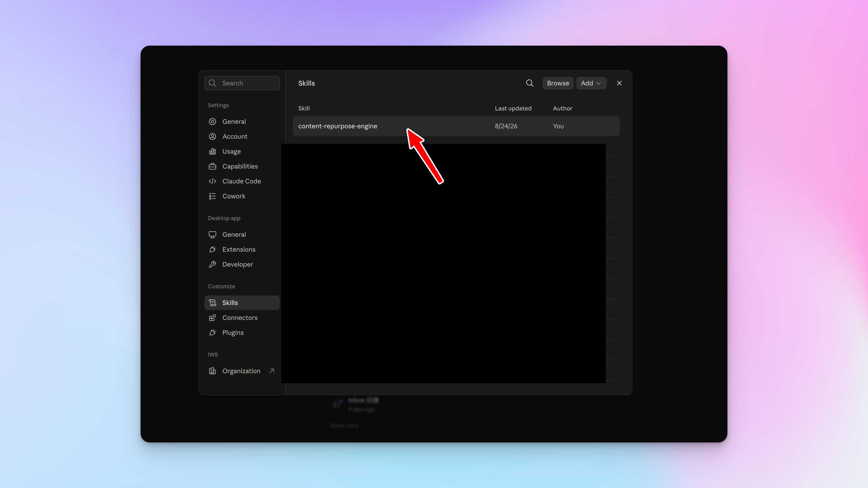Click the Plugins plug icon
This screenshot has width=868, height=488.
tap(212, 333)
